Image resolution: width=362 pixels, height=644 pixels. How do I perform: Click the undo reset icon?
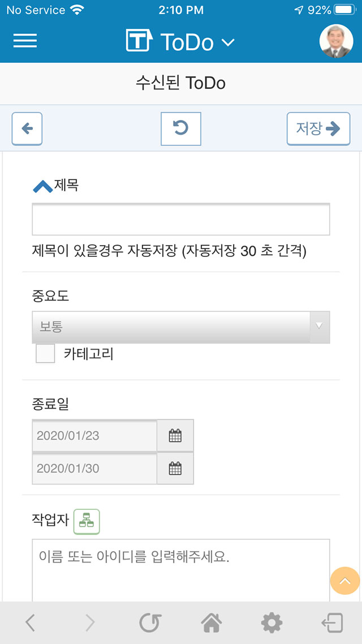180,128
